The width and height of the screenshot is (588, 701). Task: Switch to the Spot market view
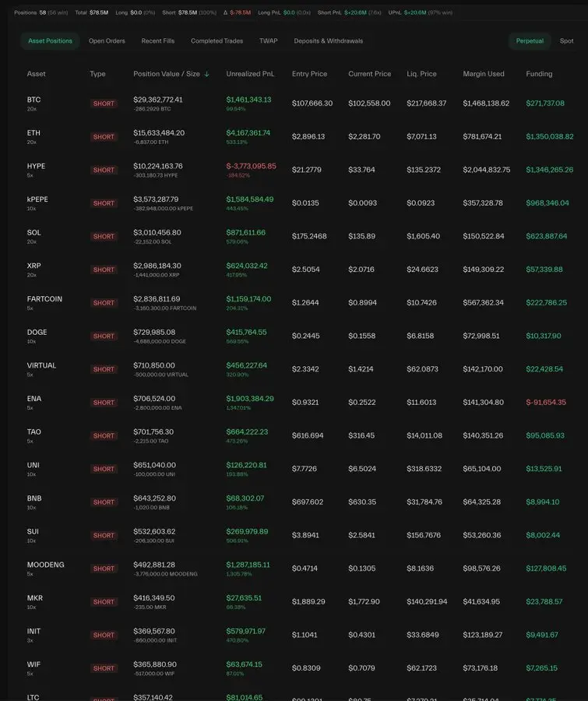(x=567, y=41)
